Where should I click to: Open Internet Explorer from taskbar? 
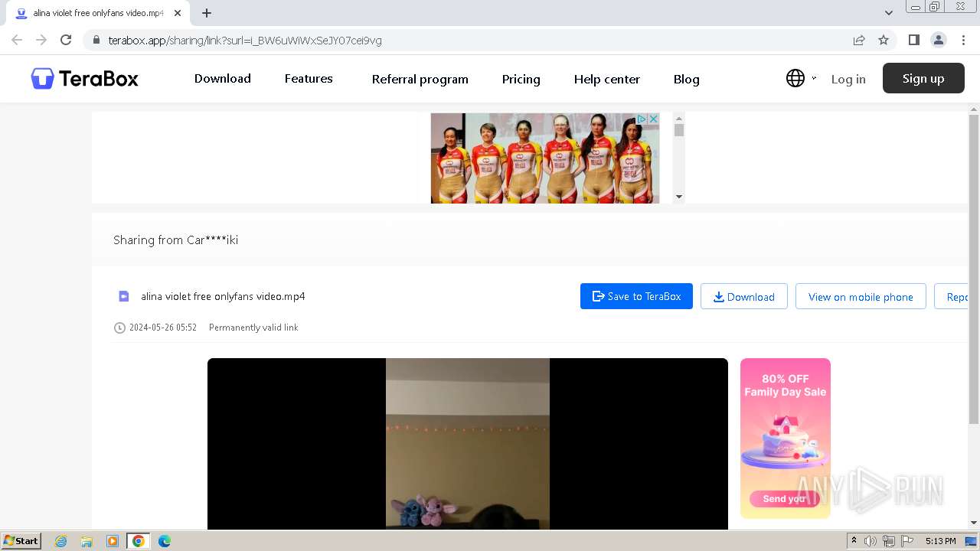60,541
